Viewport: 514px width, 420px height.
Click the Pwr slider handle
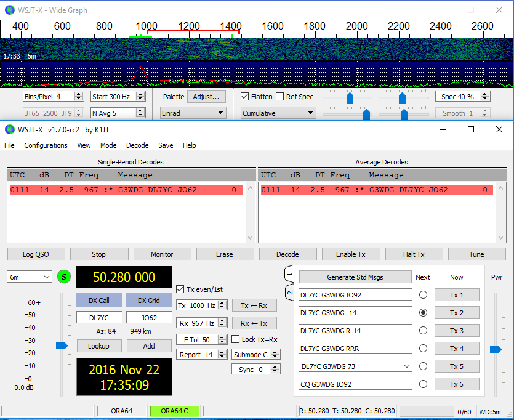point(496,349)
